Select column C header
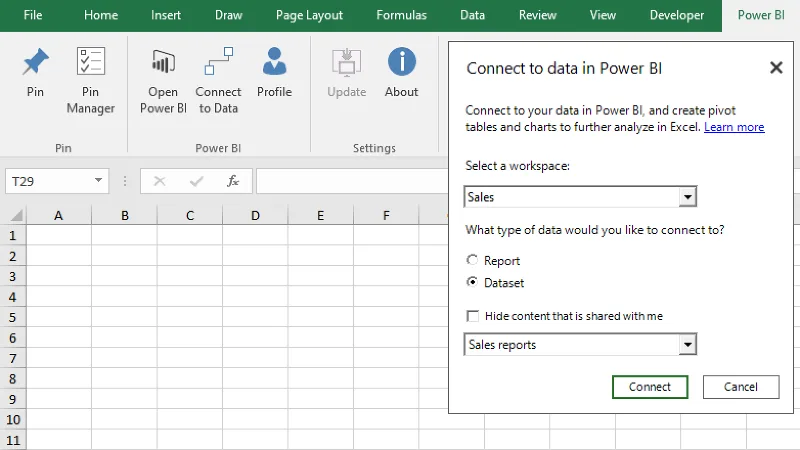The width and height of the screenshot is (800, 450). tap(190, 216)
